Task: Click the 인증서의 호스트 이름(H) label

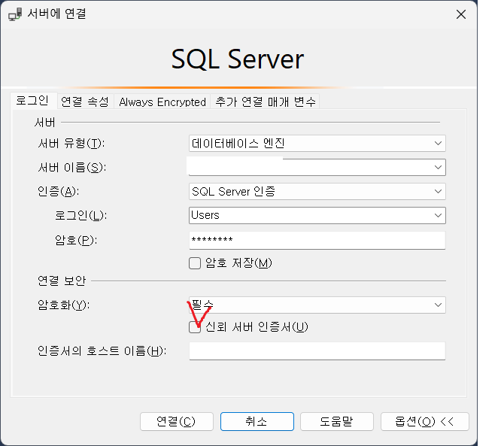Action: pyautogui.click(x=102, y=351)
